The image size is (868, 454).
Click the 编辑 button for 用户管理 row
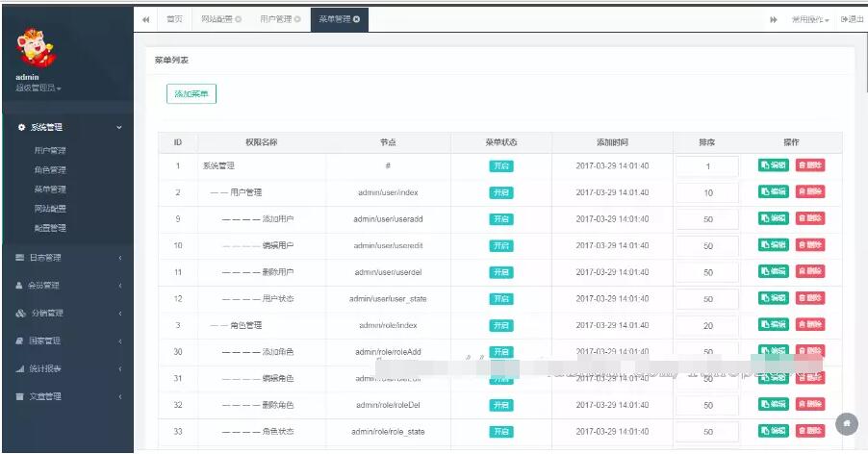[774, 191]
